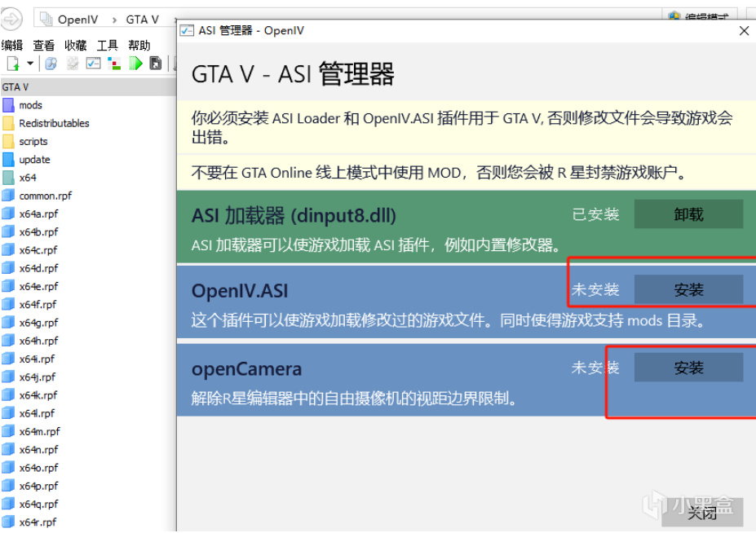Select the x64l.rpf file name
The height and width of the screenshot is (533, 756).
37,413
